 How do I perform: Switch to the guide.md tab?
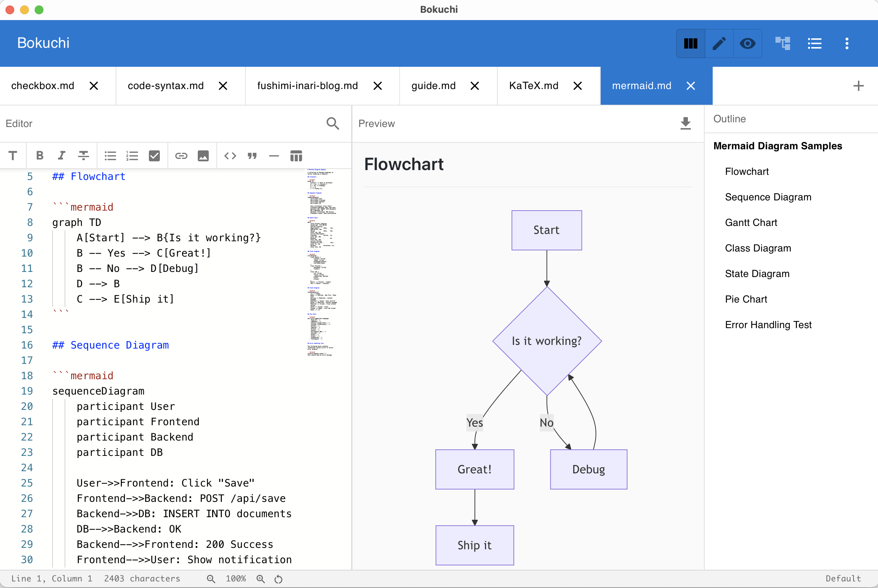433,85
